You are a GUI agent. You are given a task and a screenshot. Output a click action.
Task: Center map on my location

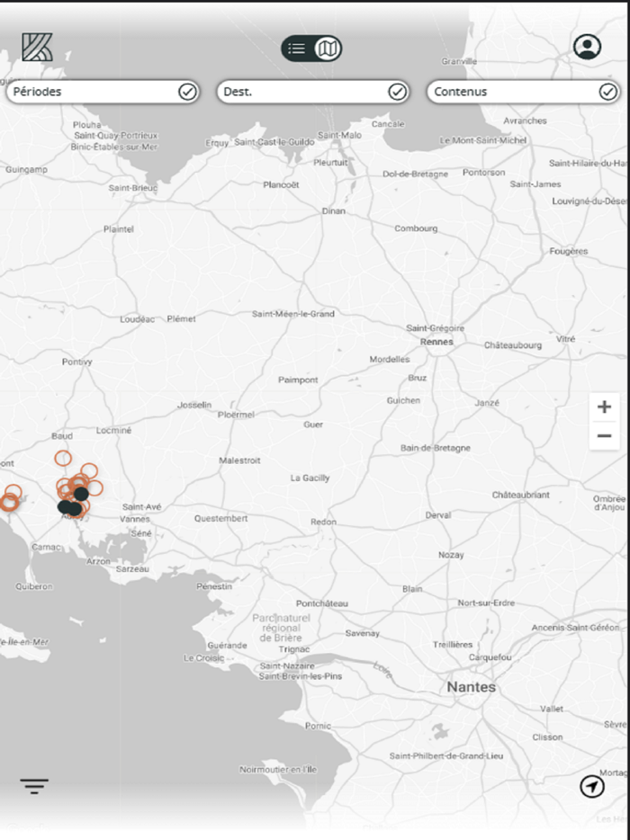click(592, 786)
